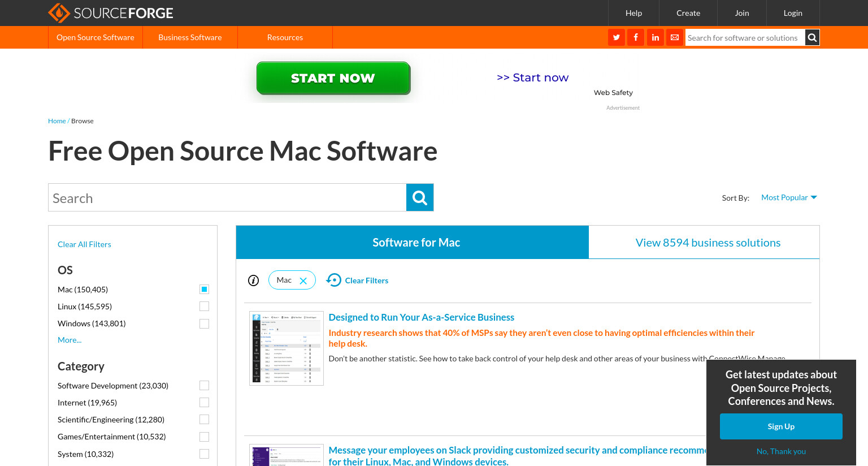Open the Most Popular sort dropdown
This screenshot has height=466, width=868.
(x=789, y=197)
